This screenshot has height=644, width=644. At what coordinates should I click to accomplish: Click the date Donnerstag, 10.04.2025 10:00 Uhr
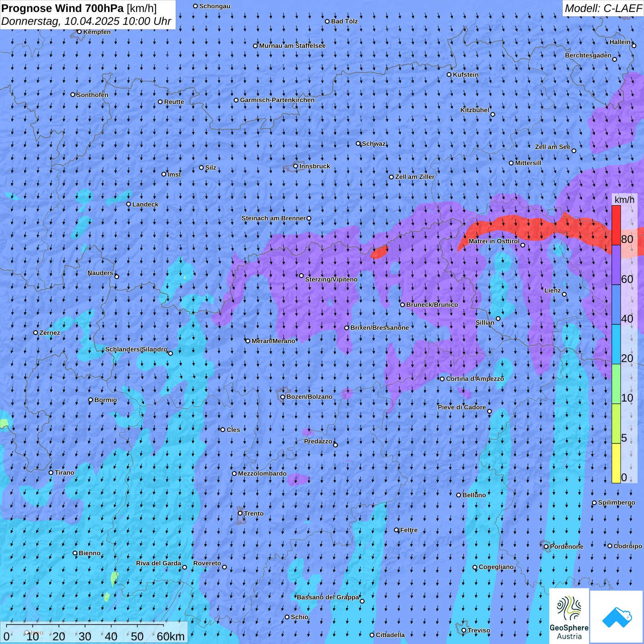coord(86,22)
